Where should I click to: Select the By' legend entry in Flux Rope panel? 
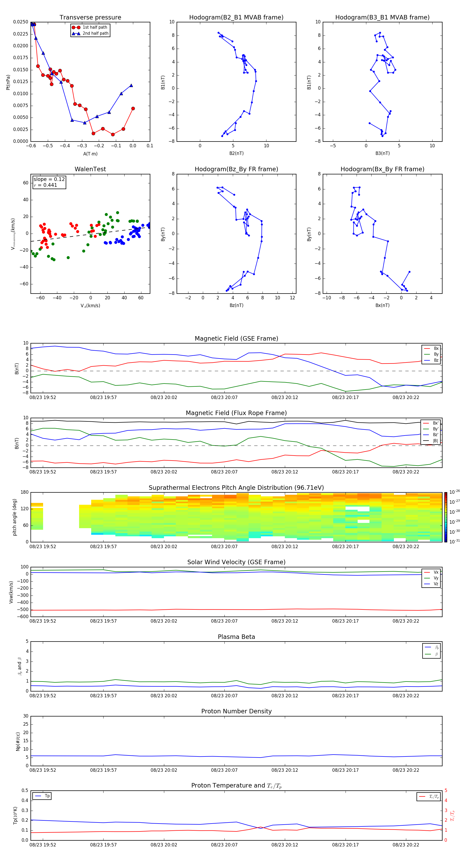(x=431, y=429)
